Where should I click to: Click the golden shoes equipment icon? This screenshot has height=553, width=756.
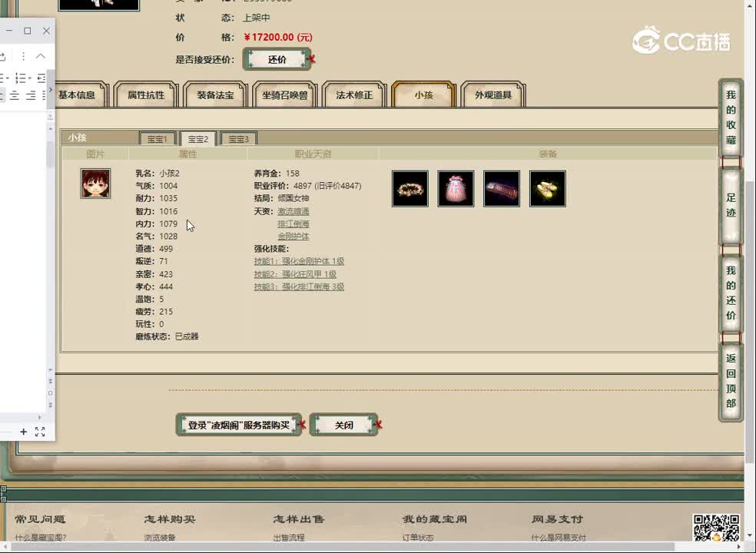pos(547,188)
